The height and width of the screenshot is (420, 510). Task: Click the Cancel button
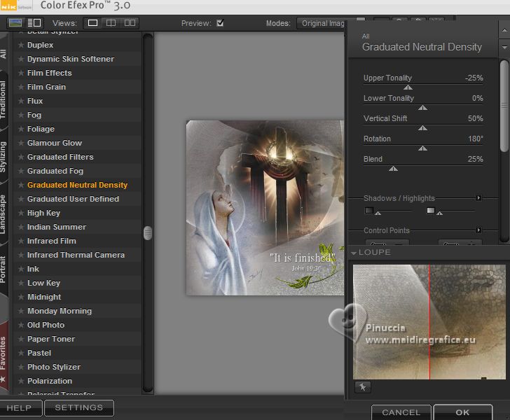(401, 412)
